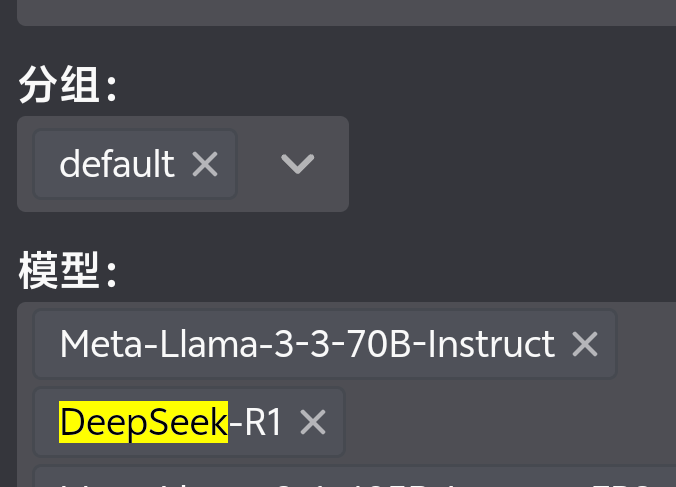Remove the DeepSeek-R1 model tag
The height and width of the screenshot is (487, 676).
[313, 422]
